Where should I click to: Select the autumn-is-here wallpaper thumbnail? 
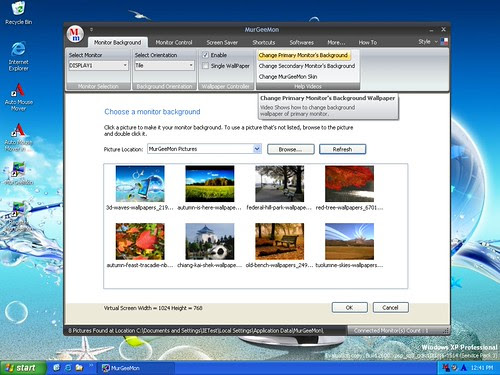(210, 184)
